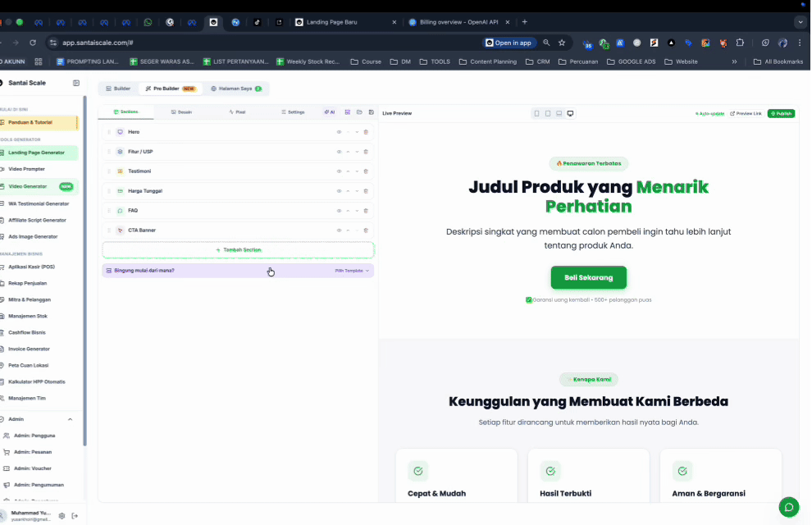Image resolution: width=812 pixels, height=525 pixels.
Task: Click the Tambah Section area
Action: click(238, 249)
